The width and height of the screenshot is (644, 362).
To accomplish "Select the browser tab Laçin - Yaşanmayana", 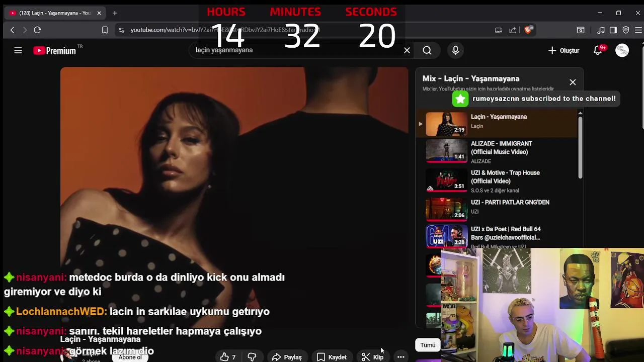I will 54,13.
